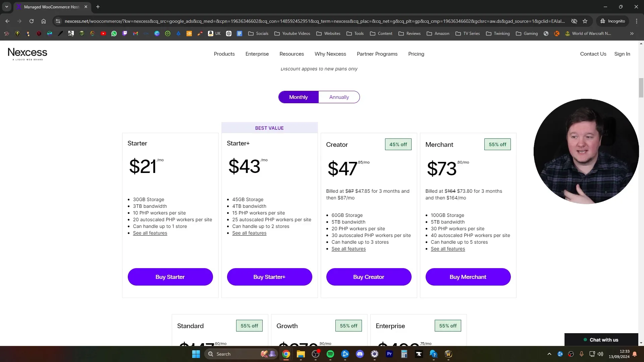Open the Content bookmark folder
Viewport: 644px width, 362px height.
pos(381,34)
